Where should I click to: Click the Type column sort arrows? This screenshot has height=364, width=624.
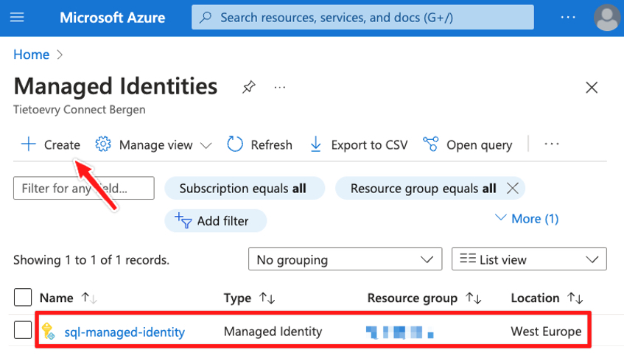267,298
